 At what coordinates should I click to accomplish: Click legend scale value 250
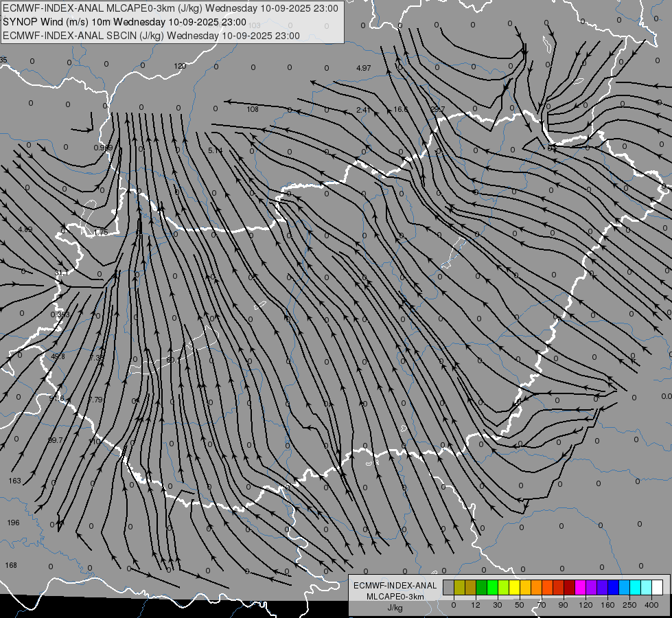(x=629, y=605)
